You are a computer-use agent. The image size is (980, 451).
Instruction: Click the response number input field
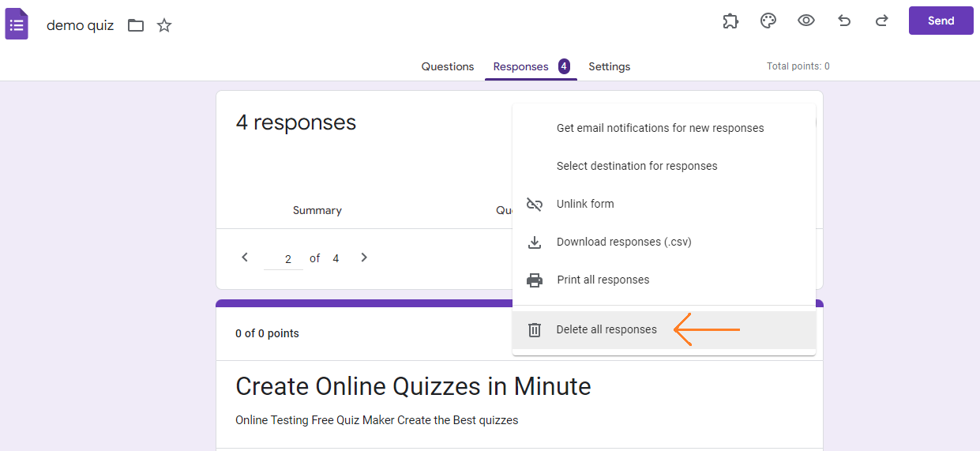[x=284, y=259]
